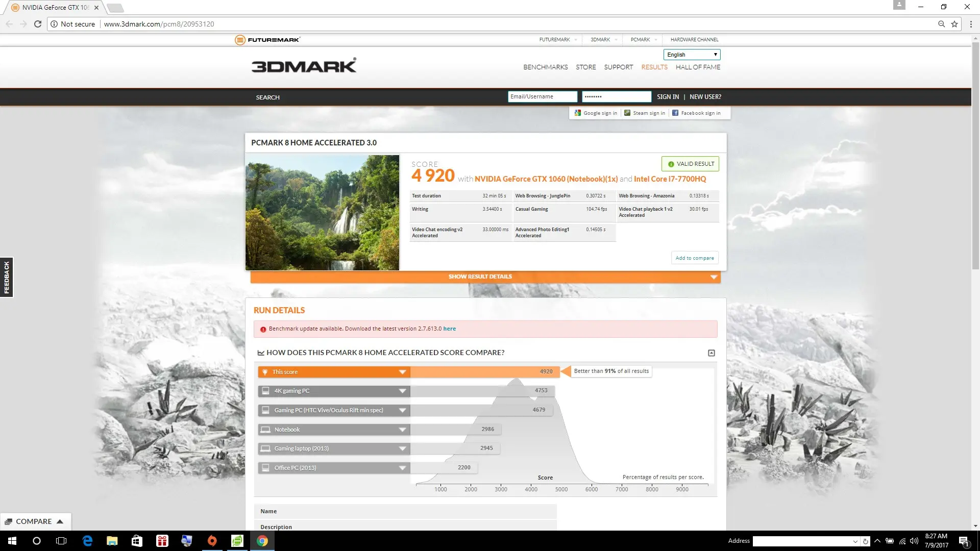Open Windows Store from taskbar

(x=137, y=541)
